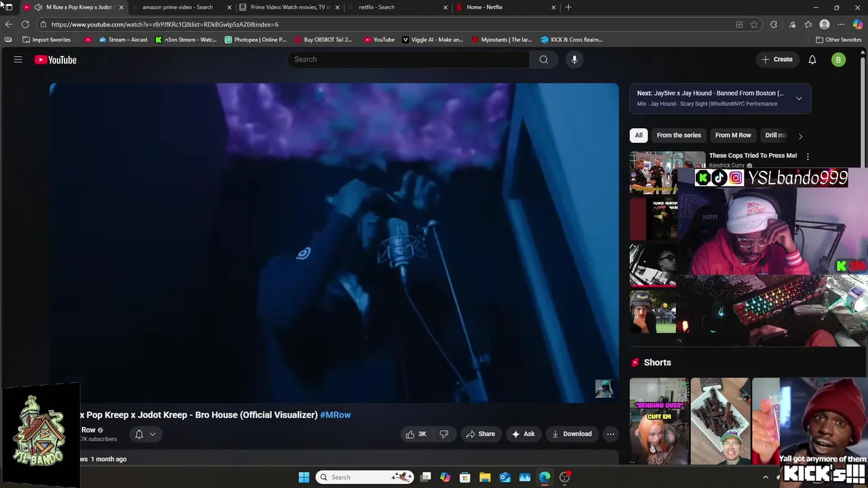
Task: Go back with the browser back arrow
Action: (8, 24)
